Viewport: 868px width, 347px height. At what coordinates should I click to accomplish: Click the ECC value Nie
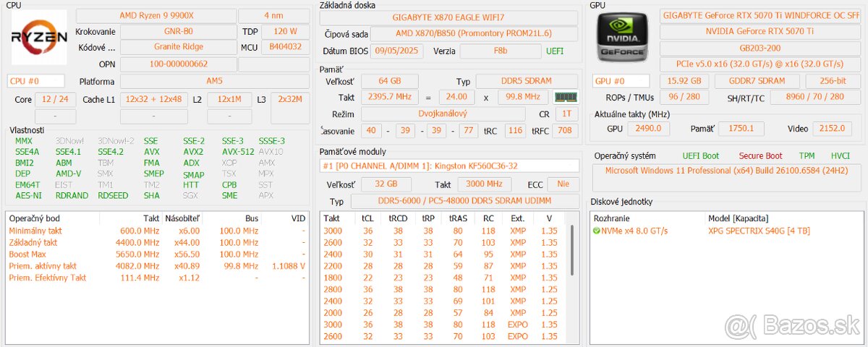coord(564,184)
